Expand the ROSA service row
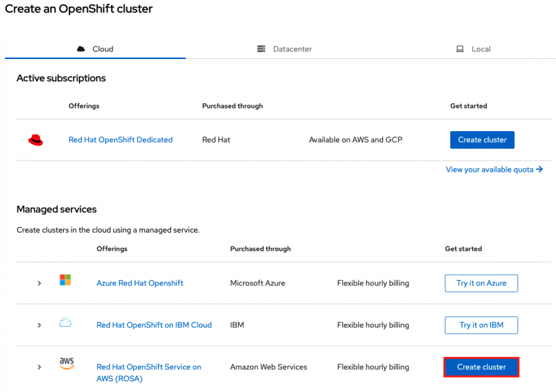Image resolution: width=556 pixels, height=392 pixels. pos(39,367)
